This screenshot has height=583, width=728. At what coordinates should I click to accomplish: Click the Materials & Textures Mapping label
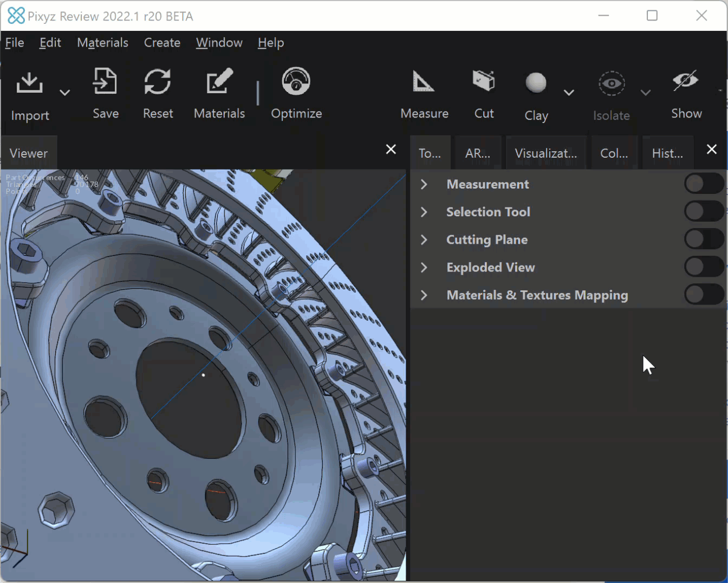coord(537,295)
